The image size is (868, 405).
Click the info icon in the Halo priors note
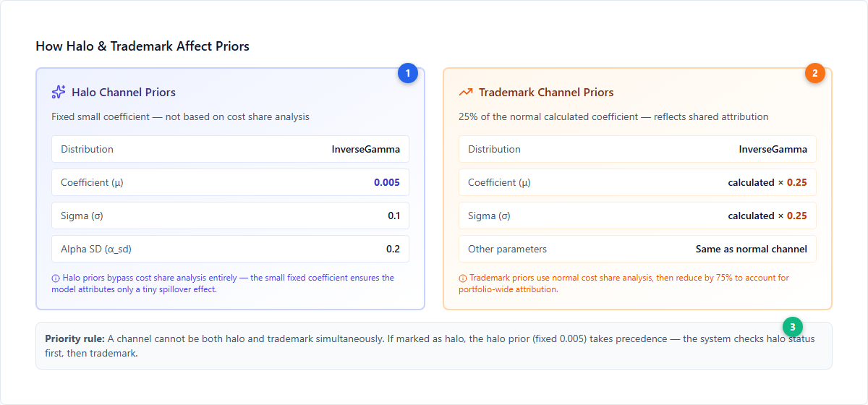pyautogui.click(x=56, y=278)
